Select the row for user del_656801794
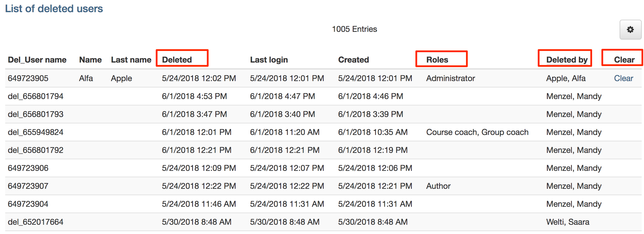 (323, 96)
